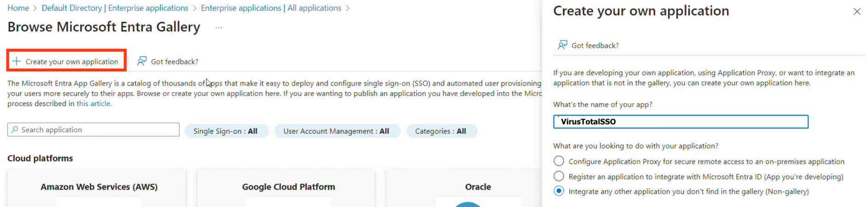
Task: Open the Google Cloud Platform card
Action: click(286, 188)
